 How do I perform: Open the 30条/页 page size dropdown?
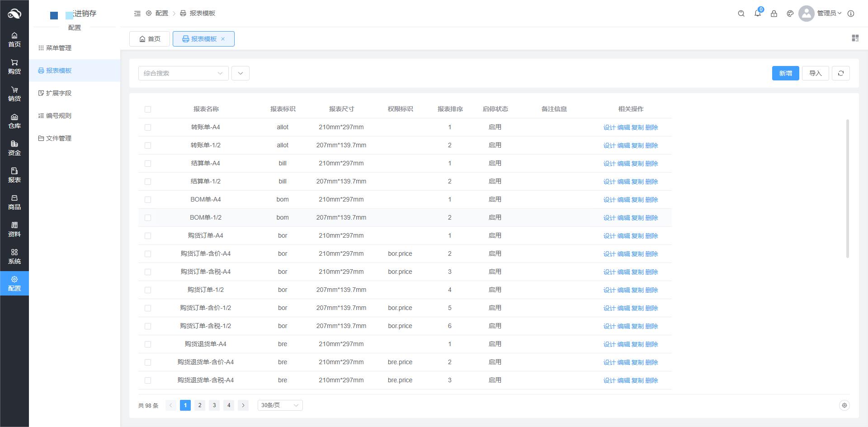[280, 405]
